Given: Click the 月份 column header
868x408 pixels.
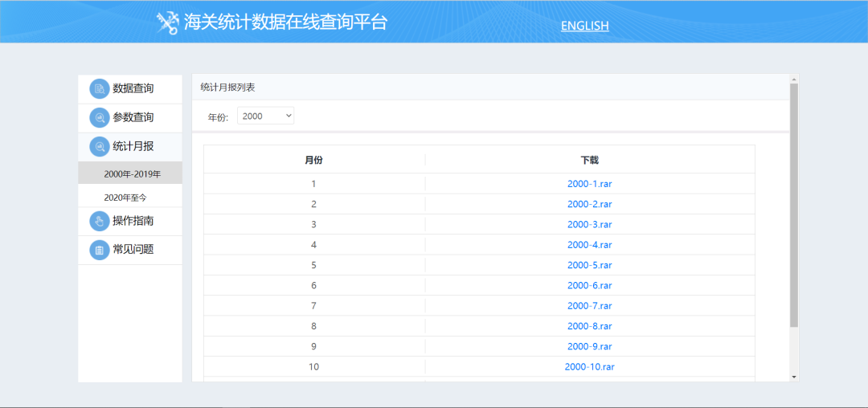Looking at the screenshot, I should (x=314, y=161).
